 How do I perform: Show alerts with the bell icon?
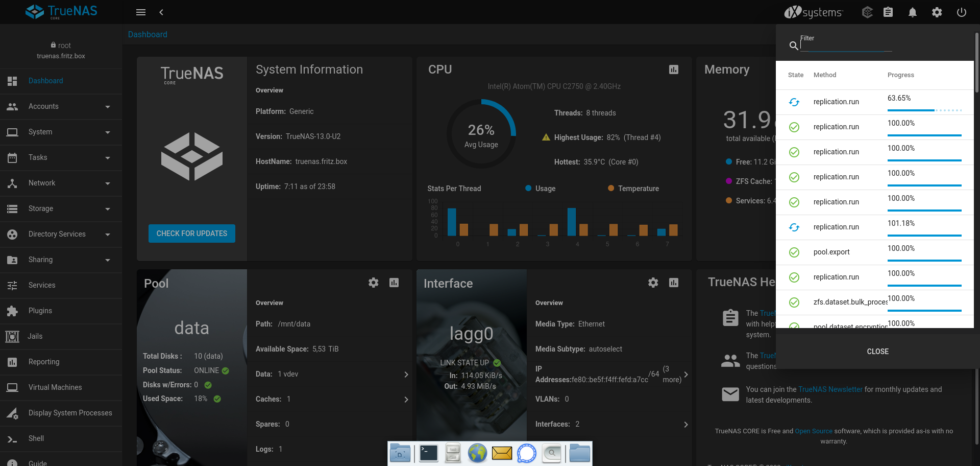[x=913, y=12]
